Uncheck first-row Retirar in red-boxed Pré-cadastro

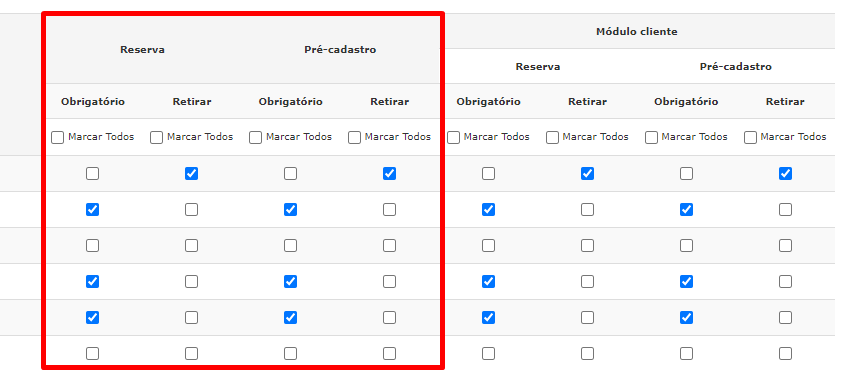point(389,174)
